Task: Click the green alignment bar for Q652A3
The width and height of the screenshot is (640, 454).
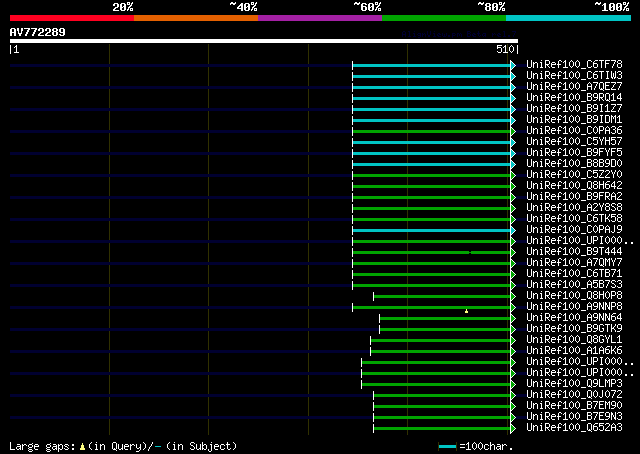Action: (x=442, y=429)
